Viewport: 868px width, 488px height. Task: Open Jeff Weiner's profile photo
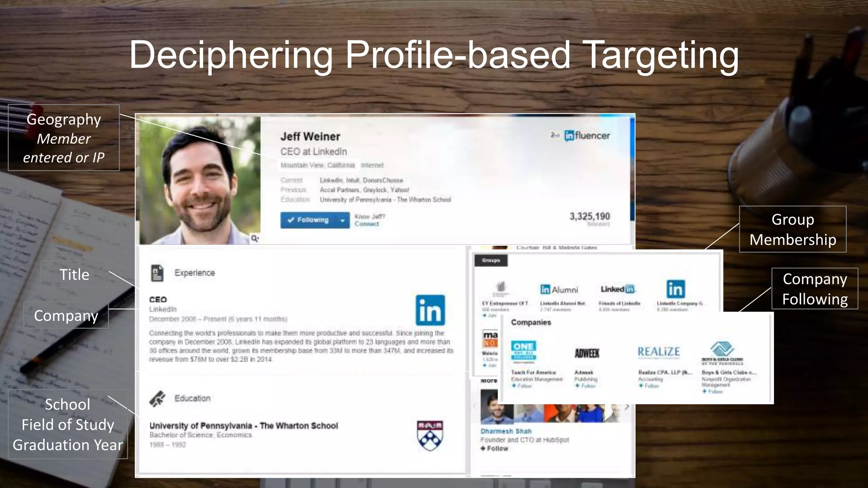coord(200,180)
